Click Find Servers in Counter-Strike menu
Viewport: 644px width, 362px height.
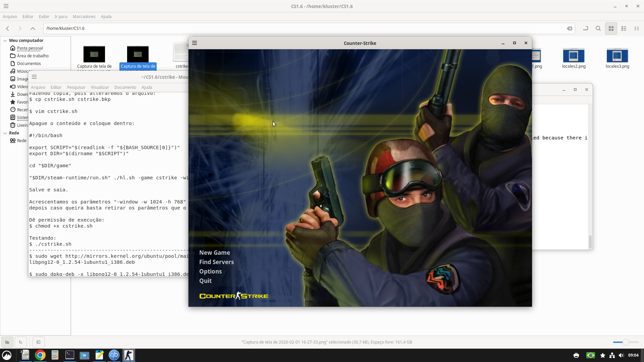pos(216,262)
